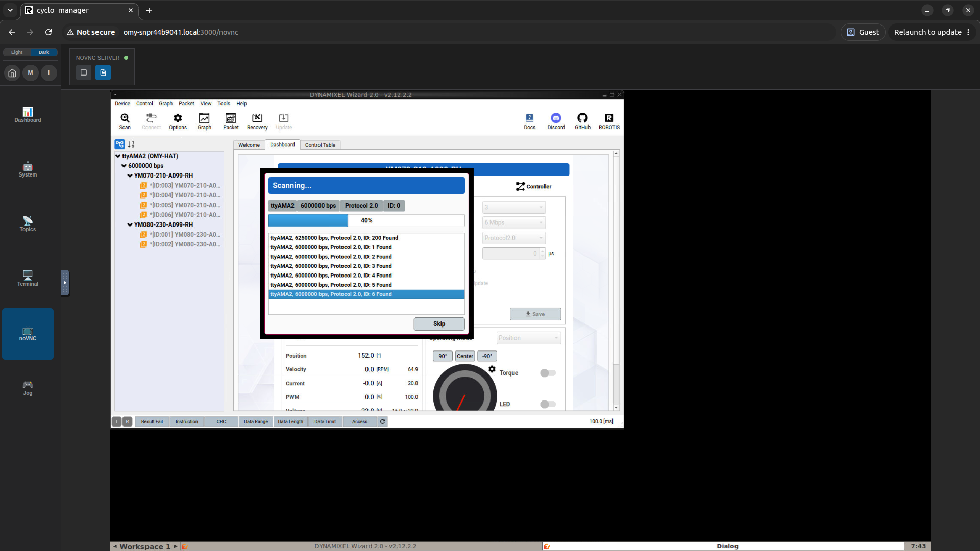Click the 90° goal position button
The width and height of the screenshot is (980, 551).
[443, 356]
